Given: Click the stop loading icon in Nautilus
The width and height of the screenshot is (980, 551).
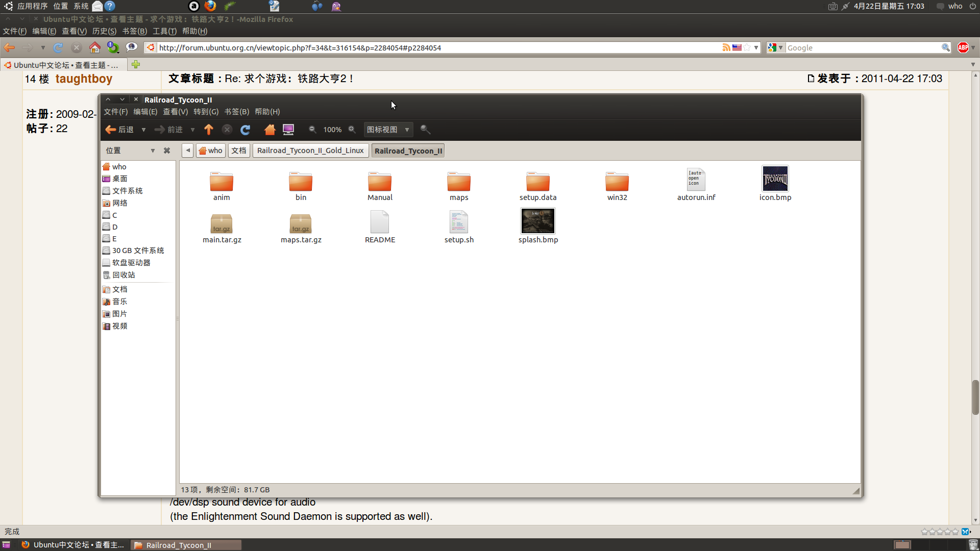Looking at the screenshot, I should (x=227, y=130).
